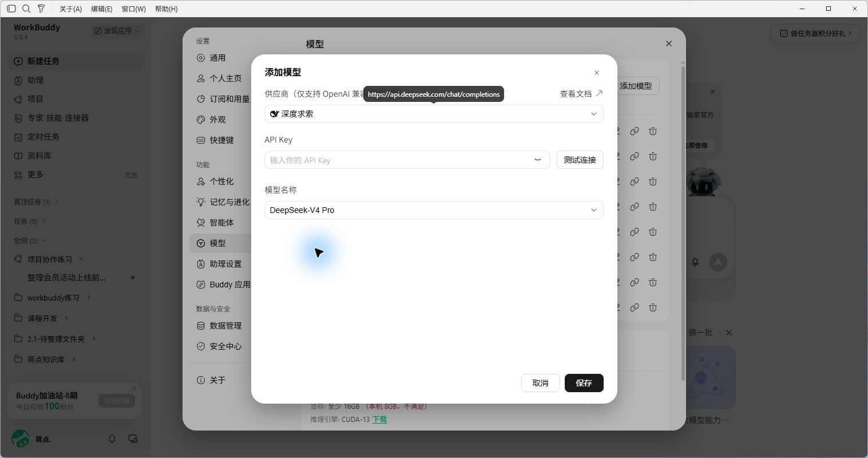The height and width of the screenshot is (458, 868).
Task: Click the monitor icon beside the bell
Action: [x=133, y=439]
